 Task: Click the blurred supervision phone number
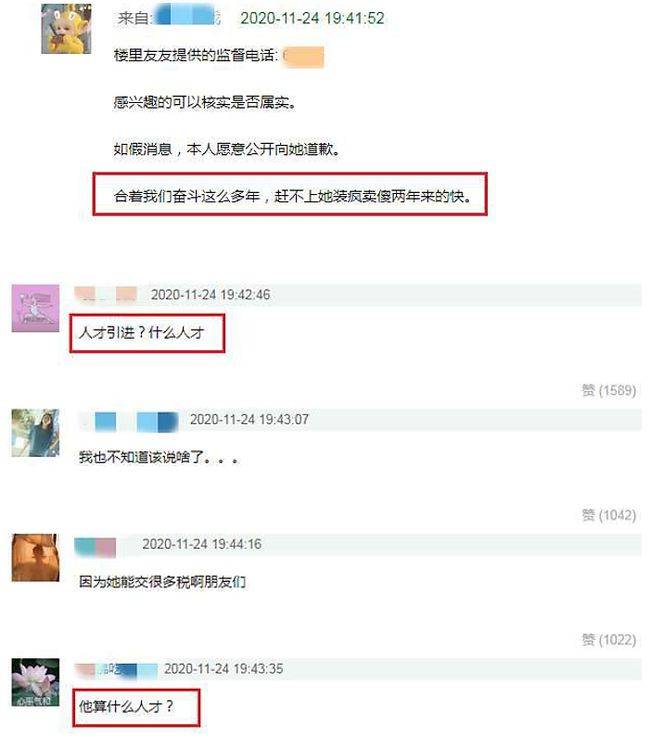(303, 56)
